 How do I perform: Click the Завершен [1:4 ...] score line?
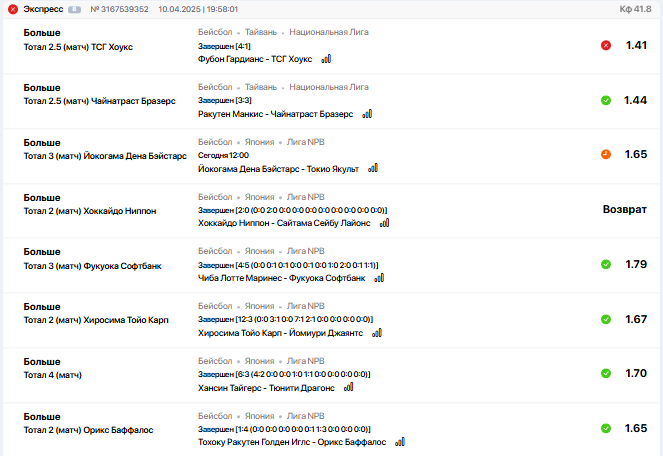click(x=284, y=429)
